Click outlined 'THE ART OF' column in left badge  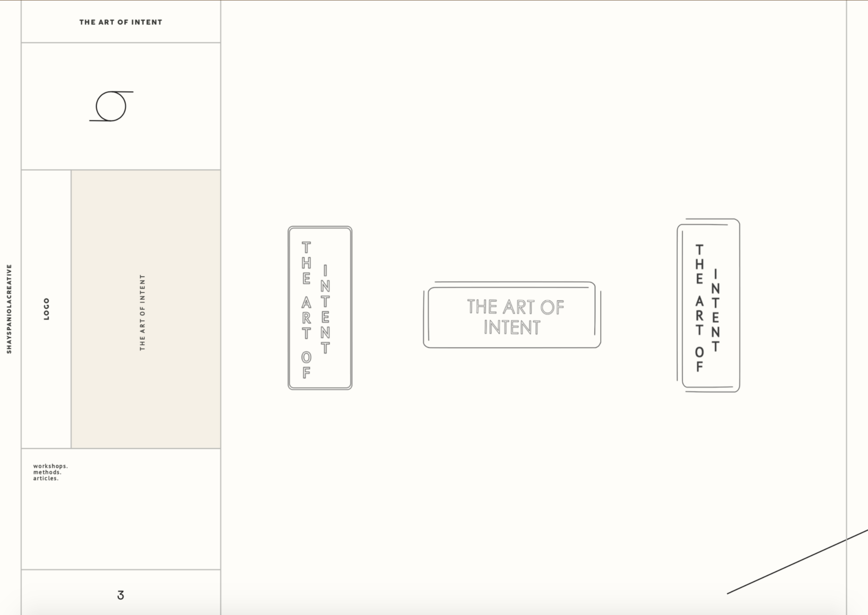pos(307,310)
